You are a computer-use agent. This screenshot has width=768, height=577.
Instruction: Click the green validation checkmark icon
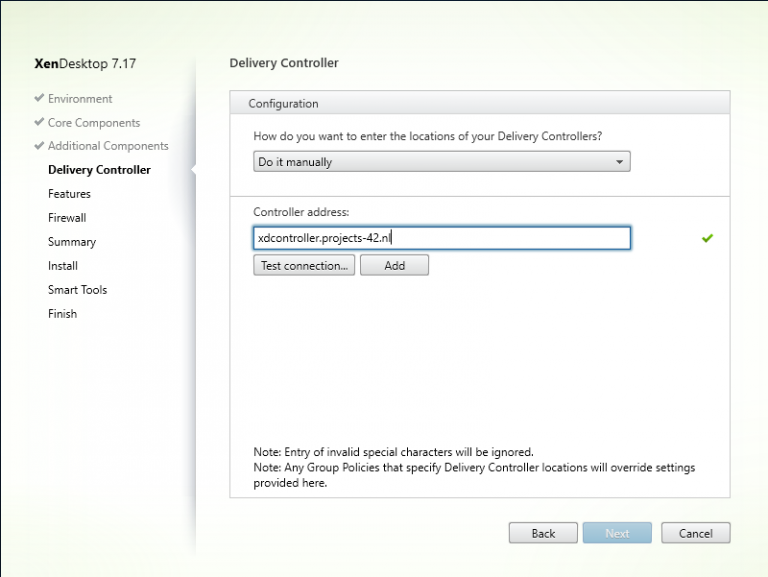pyautogui.click(x=707, y=238)
